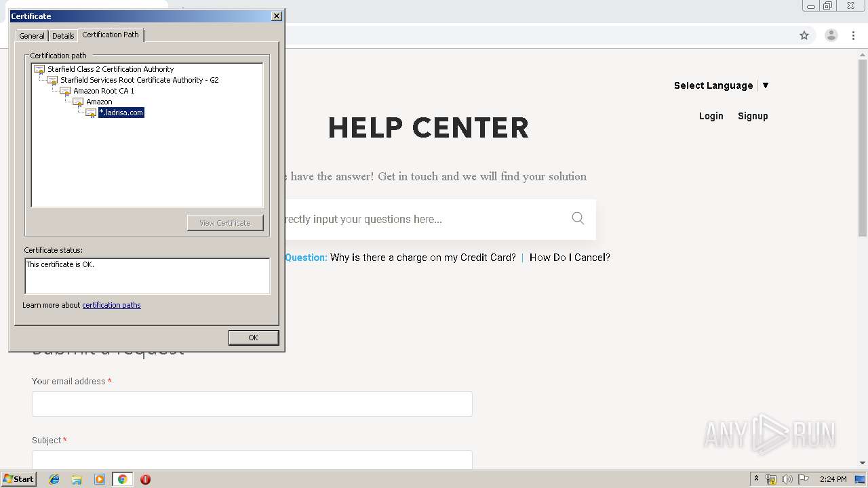Minimize the Chrome browser window

(x=811, y=5)
